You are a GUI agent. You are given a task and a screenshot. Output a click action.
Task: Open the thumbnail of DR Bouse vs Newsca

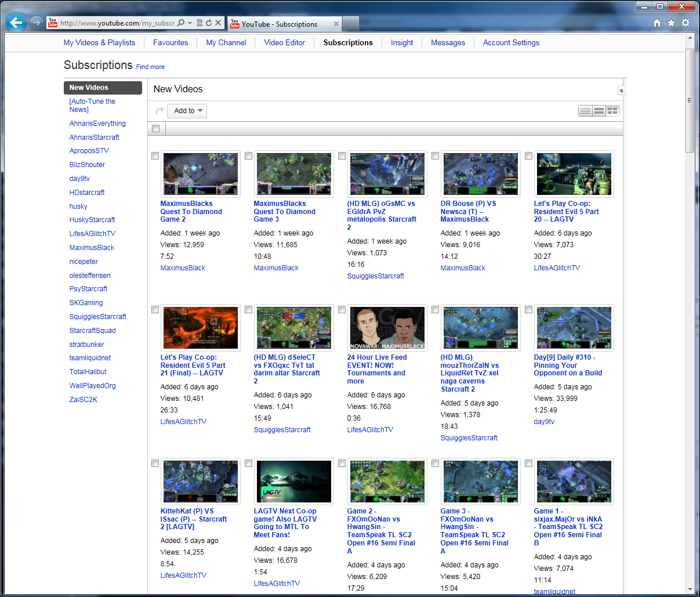pyautogui.click(x=481, y=174)
